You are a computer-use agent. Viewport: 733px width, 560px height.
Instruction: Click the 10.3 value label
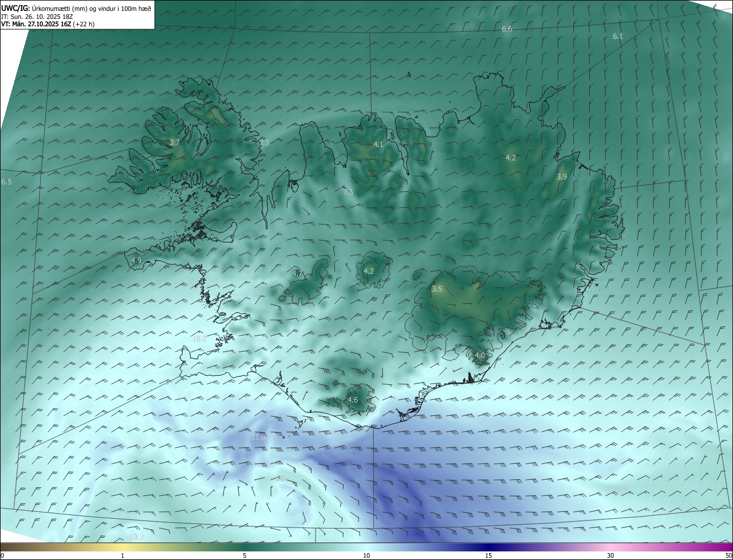[x=136, y=537]
